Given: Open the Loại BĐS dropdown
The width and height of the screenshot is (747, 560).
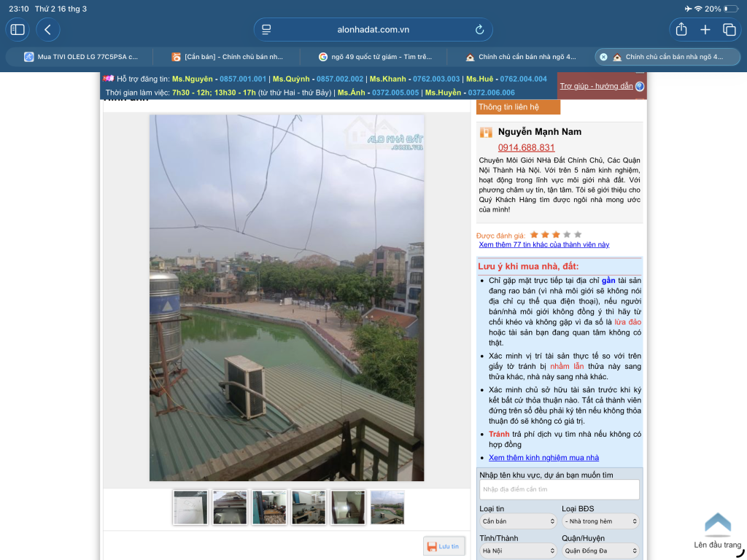Looking at the screenshot, I should pos(600,521).
